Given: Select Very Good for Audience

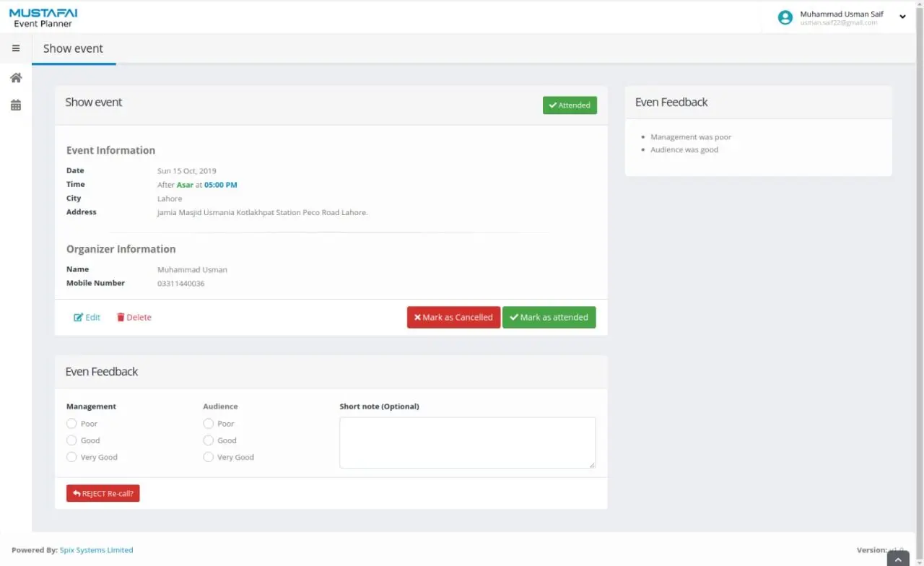Looking at the screenshot, I should pos(209,457).
